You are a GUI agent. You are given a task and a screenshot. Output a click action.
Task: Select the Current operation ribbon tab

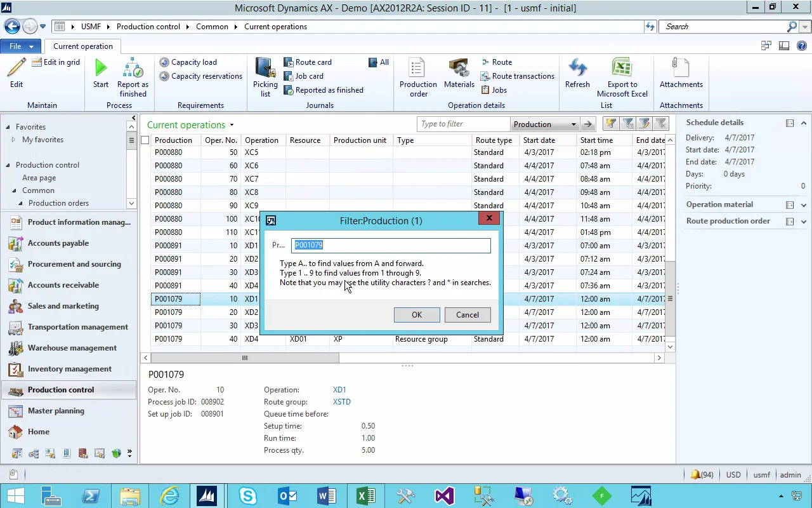[83, 46]
